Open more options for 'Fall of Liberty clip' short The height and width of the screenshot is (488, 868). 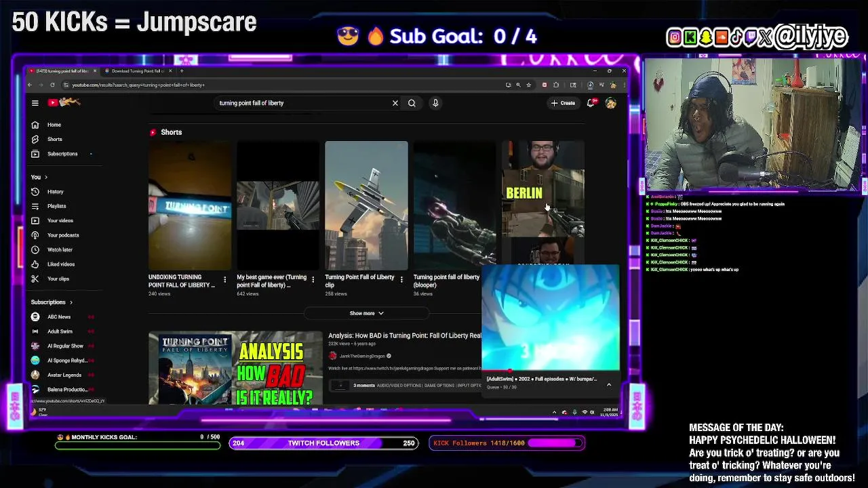[401, 279]
